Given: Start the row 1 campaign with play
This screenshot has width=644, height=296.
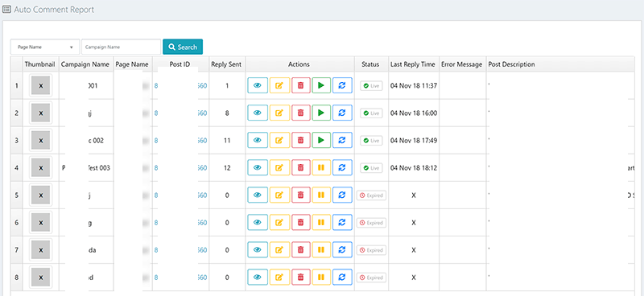Looking at the screenshot, I should 321,85.
